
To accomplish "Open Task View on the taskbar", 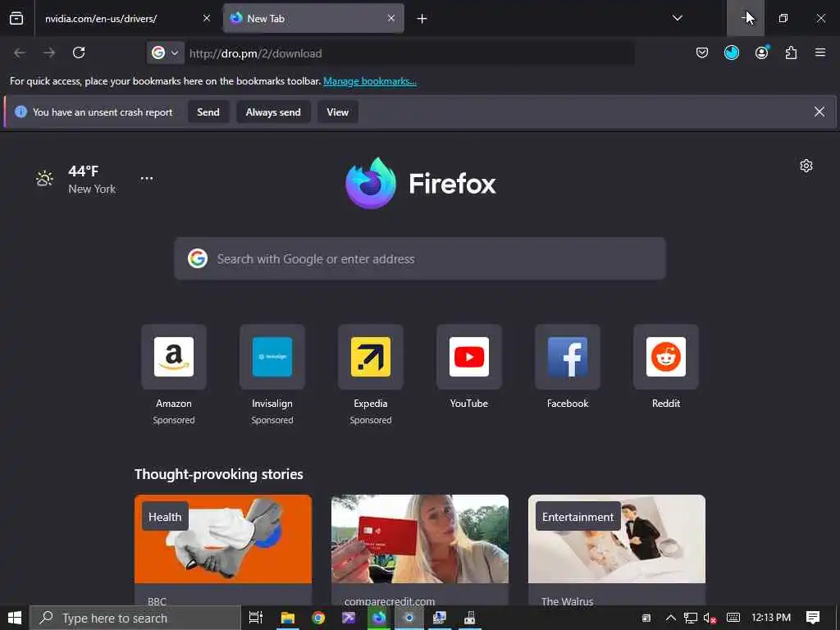I will point(256,618).
